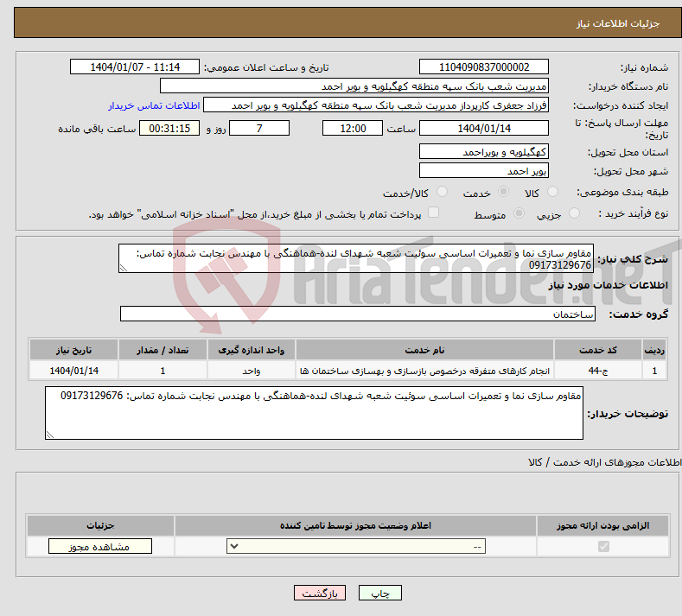
Task: Click the الزامی بودن ارائه مجوز header
Action: 602,525
